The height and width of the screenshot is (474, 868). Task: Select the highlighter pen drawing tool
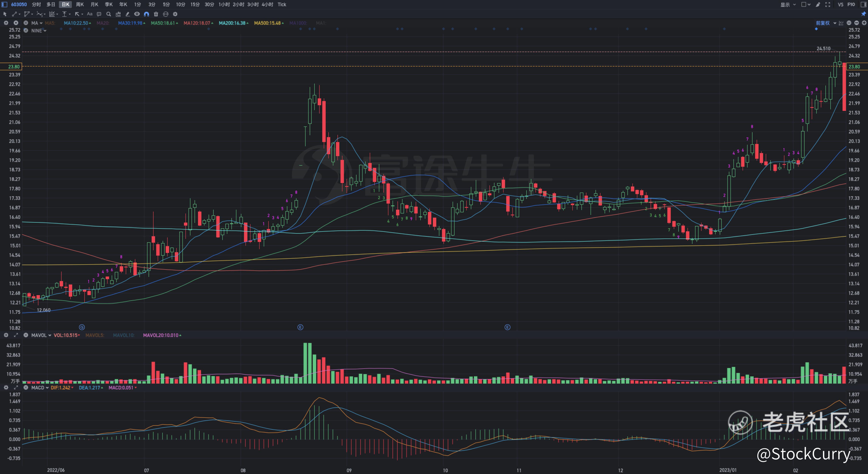click(x=127, y=14)
